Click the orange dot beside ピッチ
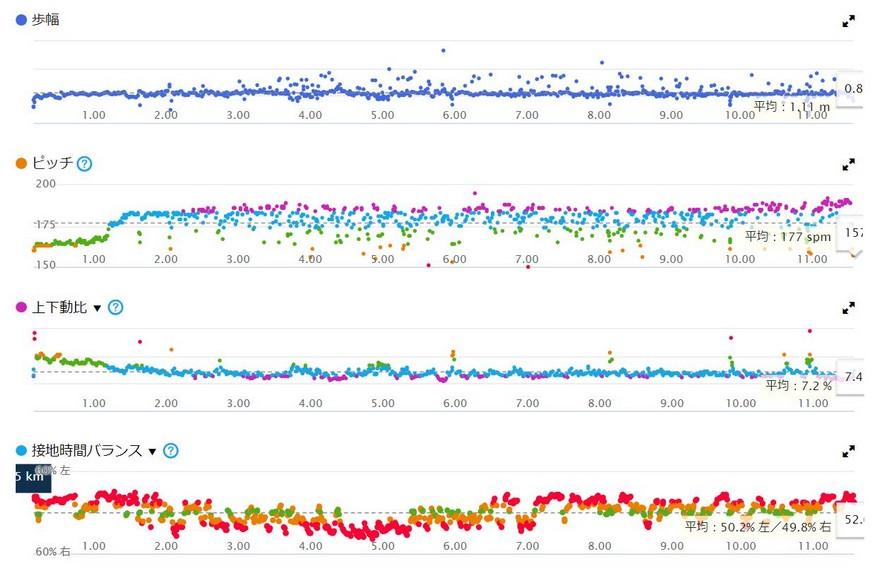Screen dimensions: 880x569 [22, 163]
